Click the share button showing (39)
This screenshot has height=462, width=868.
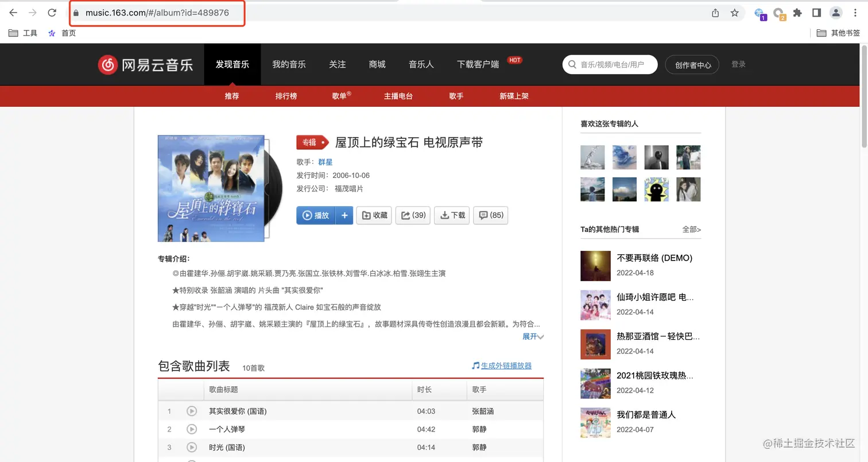tap(413, 215)
